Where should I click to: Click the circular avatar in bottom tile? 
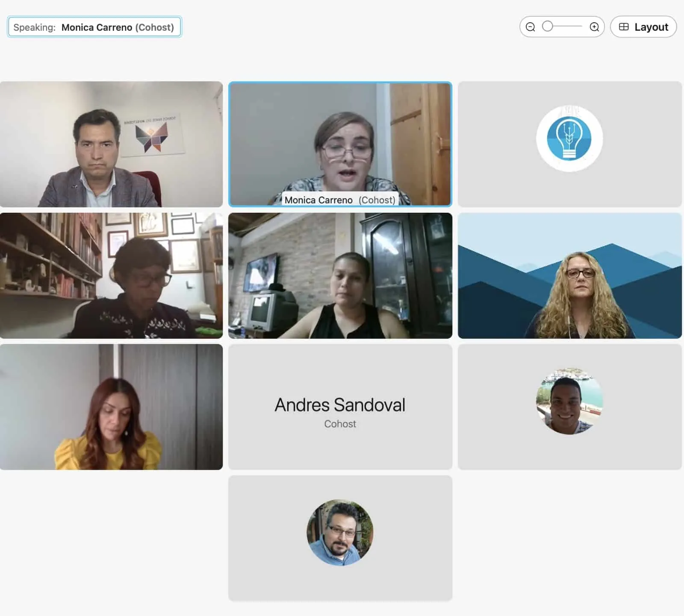(x=340, y=533)
